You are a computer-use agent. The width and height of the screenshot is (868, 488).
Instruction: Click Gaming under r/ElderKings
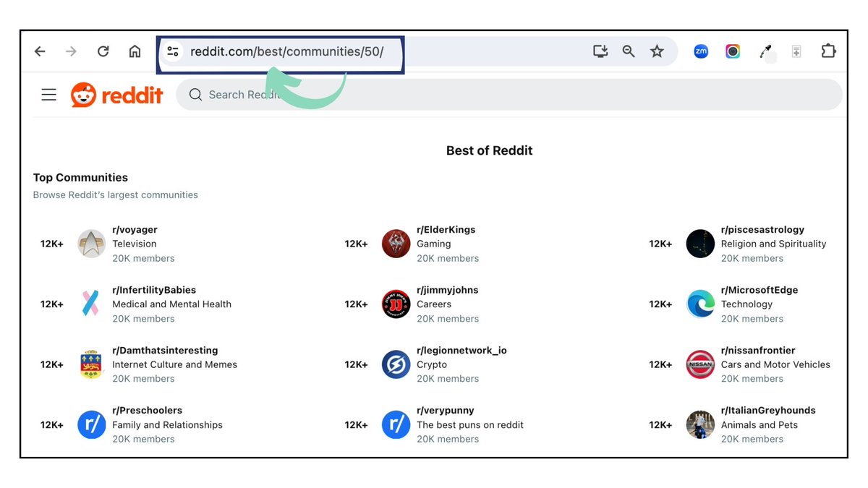pos(434,244)
